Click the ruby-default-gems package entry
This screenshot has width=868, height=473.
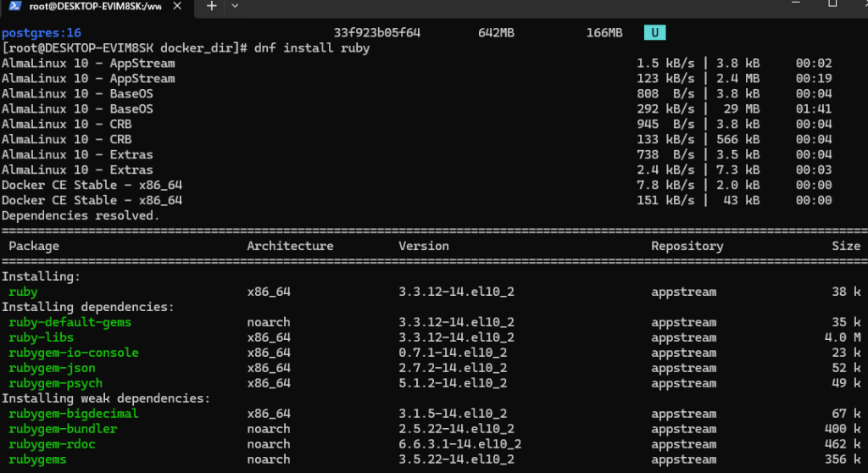click(x=70, y=322)
